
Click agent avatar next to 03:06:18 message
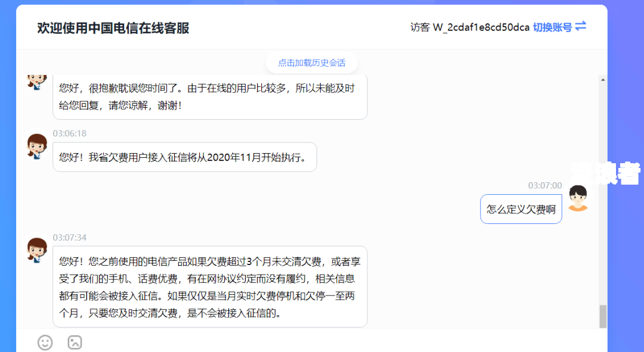point(37,146)
